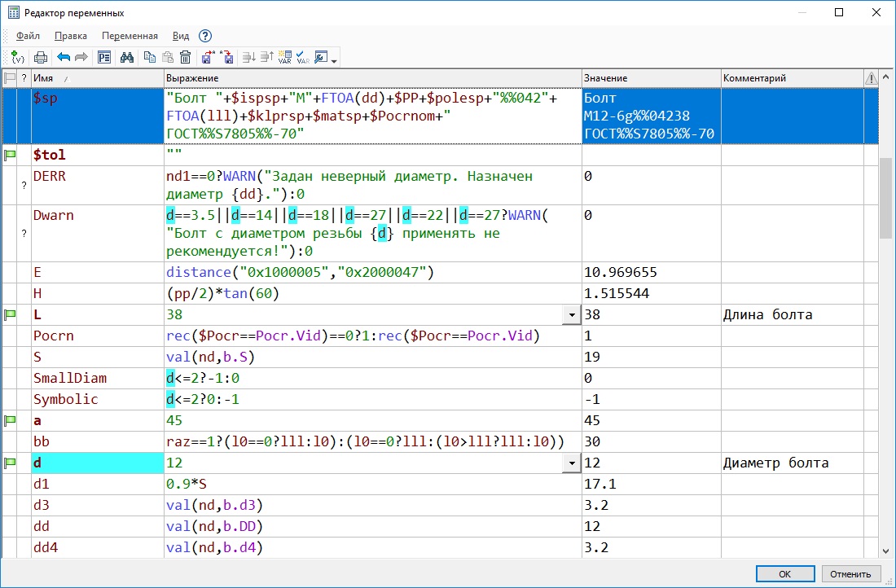This screenshot has height=588, width=896.
Task: Click value 17.1 in d1 row
Action: click(x=600, y=485)
